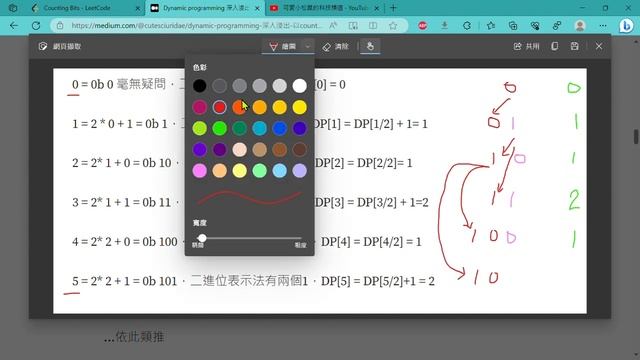Viewport: 640px width, 360px height.
Task: Click the split screen icon in address bar
Action: pos(373,25)
